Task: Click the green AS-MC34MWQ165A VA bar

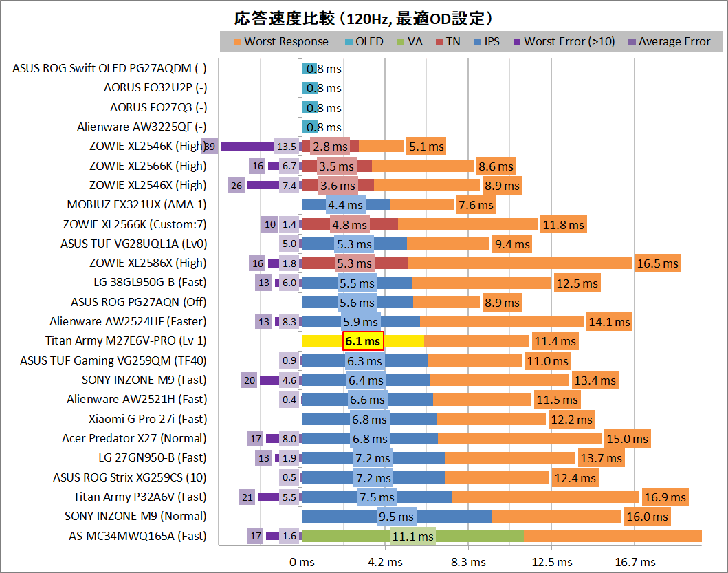Action: click(412, 536)
